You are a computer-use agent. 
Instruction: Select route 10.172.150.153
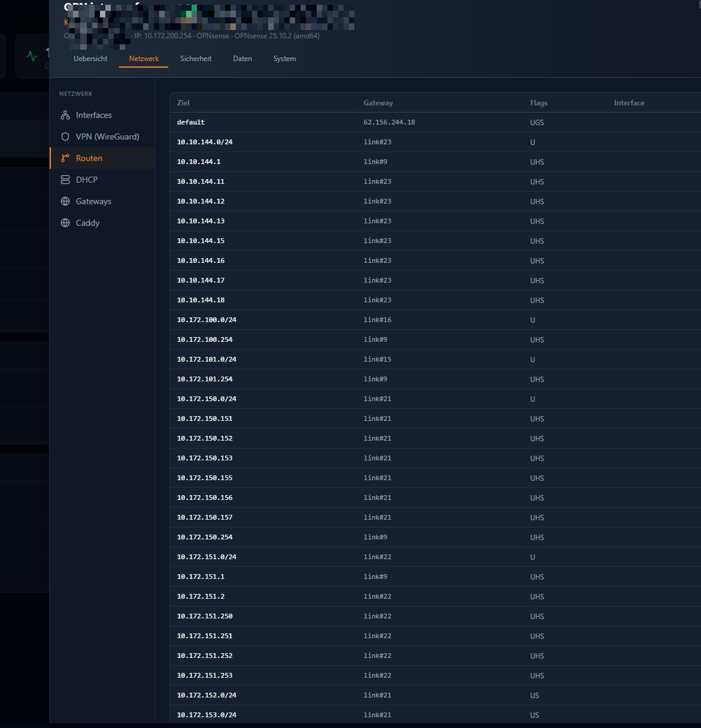[x=435, y=458]
